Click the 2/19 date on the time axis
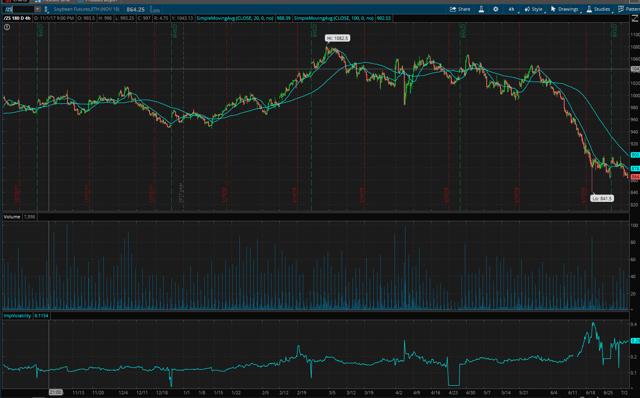Image resolution: width=640 pixels, height=398 pixels. [302, 393]
